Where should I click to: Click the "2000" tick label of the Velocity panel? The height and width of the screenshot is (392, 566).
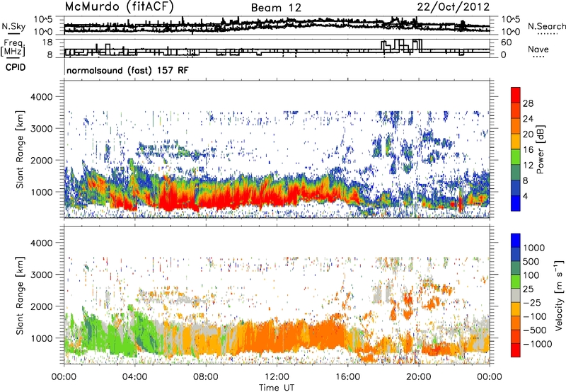41,306
